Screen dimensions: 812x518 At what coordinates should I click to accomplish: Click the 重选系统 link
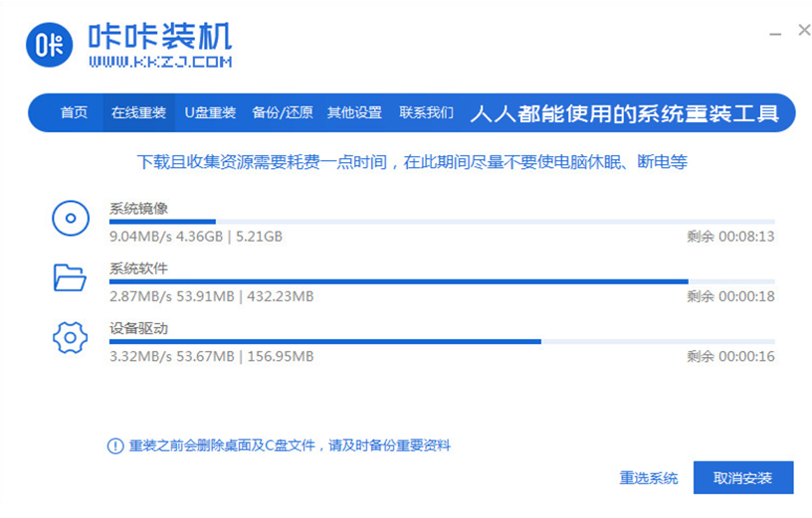[x=649, y=478]
